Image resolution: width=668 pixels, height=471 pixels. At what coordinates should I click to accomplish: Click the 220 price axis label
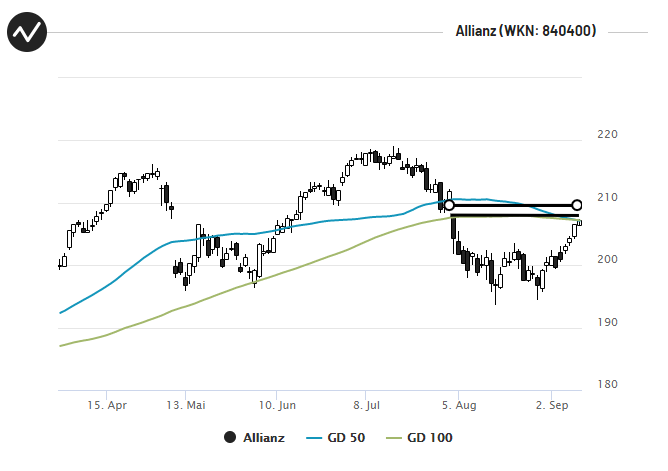click(607, 135)
